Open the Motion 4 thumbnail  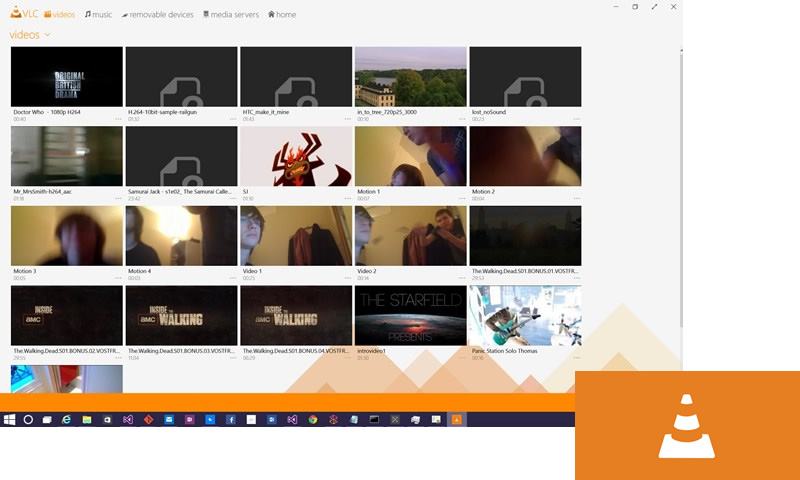tap(181, 236)
